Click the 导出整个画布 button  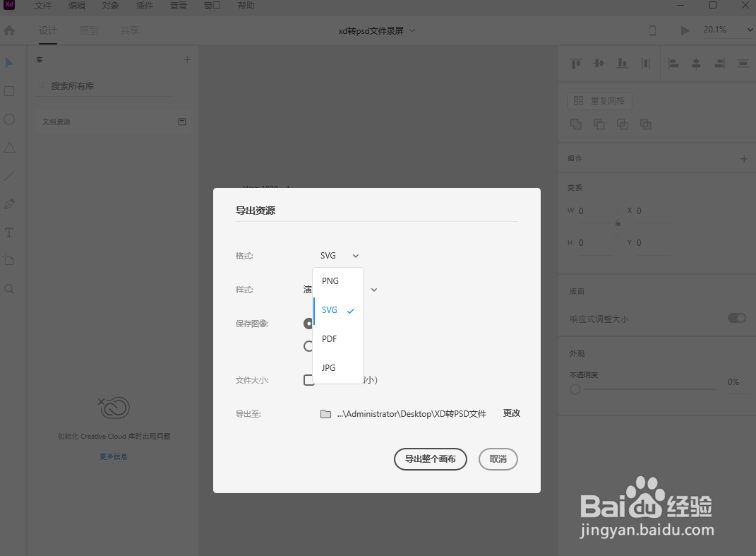[430, 459]
